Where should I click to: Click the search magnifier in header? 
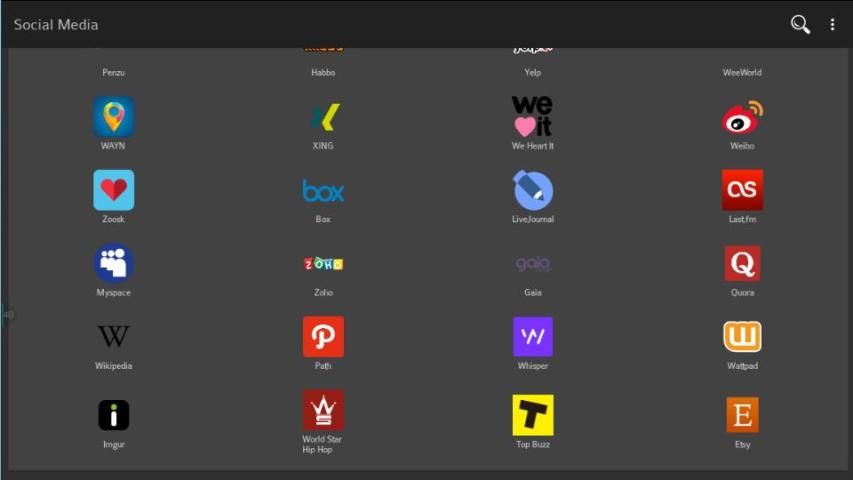(800, 24)
